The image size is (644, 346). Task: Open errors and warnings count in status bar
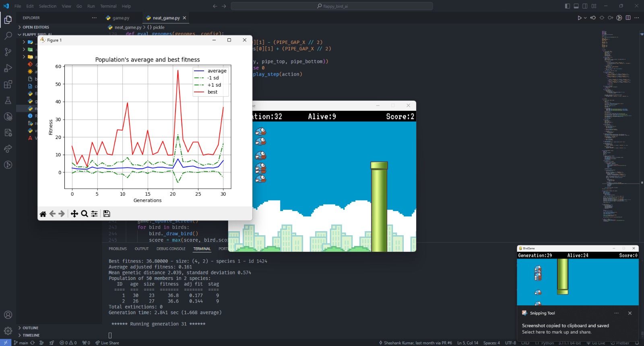coord(68,343)
